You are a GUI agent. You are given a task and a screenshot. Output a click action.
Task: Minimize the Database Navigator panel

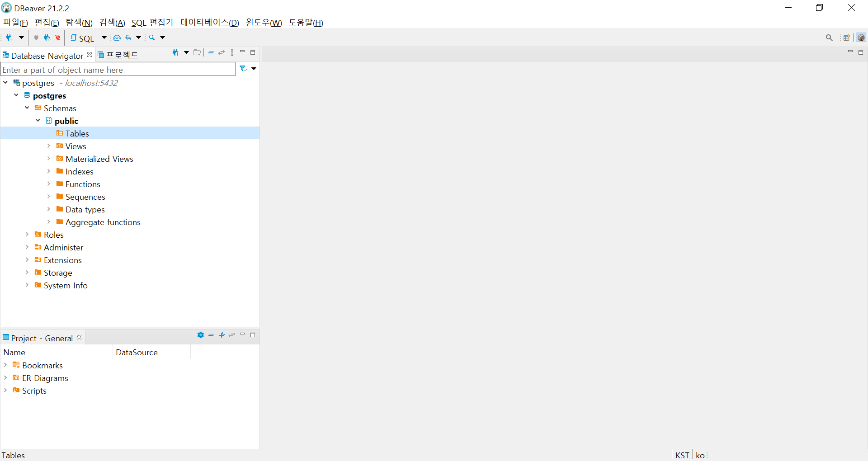tap(242, 52)
